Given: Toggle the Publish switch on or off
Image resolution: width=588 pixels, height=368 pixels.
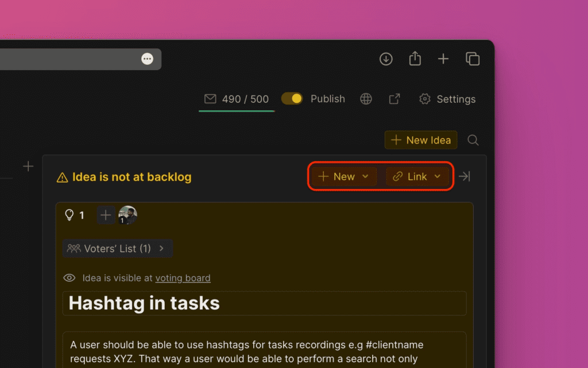Looking at the screenshot, I should click(292, 98).
